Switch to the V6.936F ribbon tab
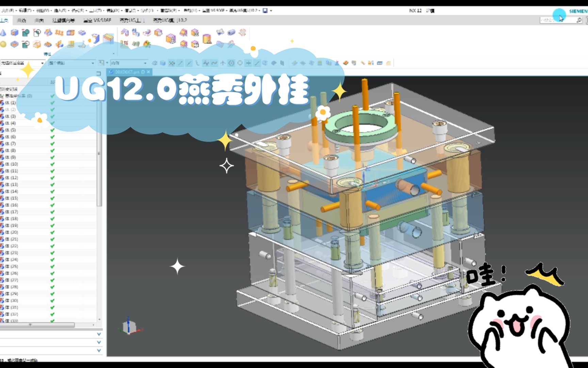Viewport: 588px width, 368px height. pyautogui.click(x=97, y=20)
